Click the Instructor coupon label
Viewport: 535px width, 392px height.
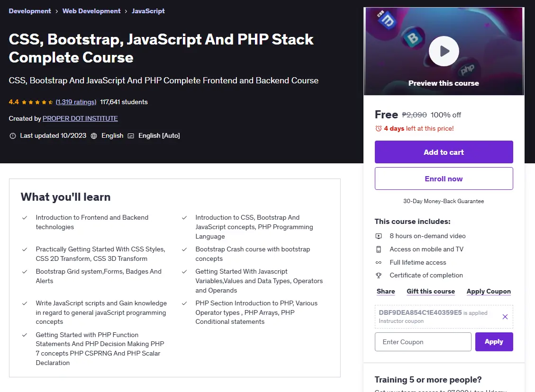point(401,321)
